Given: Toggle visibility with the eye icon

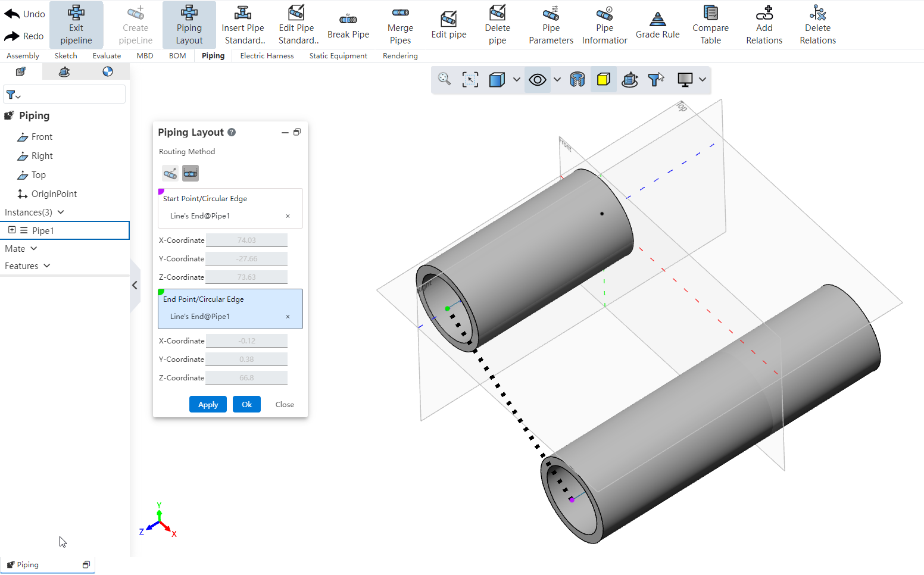Looking at the screenshot, I should [x=537, y=79].
